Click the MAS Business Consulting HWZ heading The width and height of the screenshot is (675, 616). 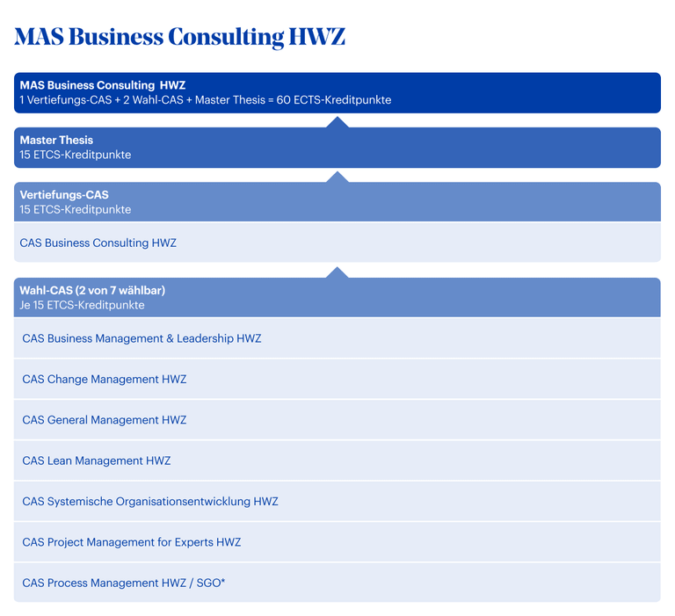coord(179,37)
